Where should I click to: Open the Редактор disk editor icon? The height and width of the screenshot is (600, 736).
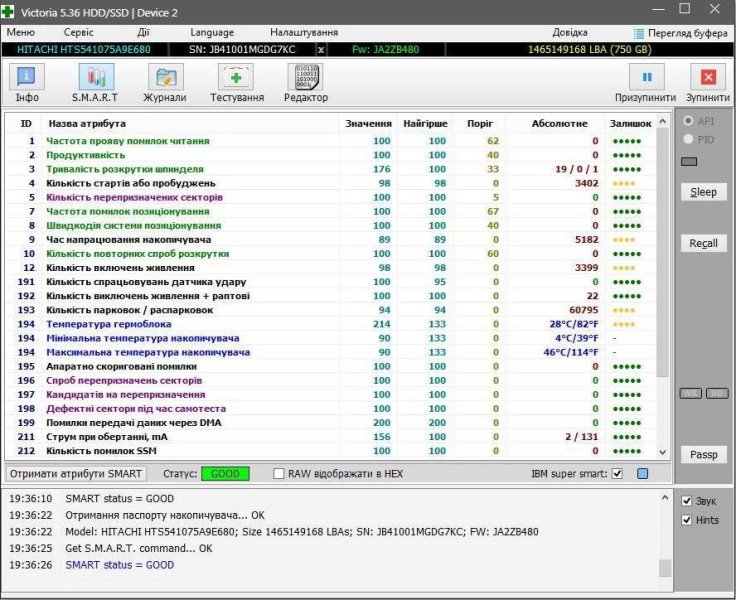(x=305, y=79)
